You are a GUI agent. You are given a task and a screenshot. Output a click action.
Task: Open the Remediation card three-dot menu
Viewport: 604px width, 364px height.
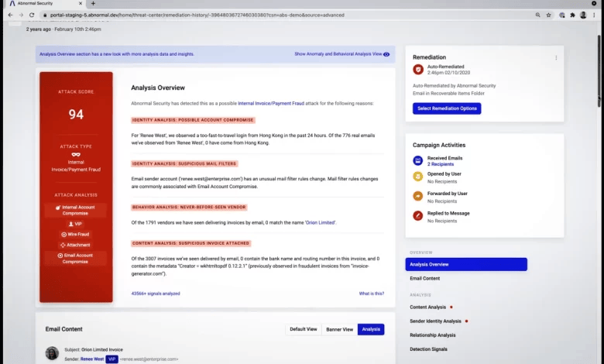556,58
